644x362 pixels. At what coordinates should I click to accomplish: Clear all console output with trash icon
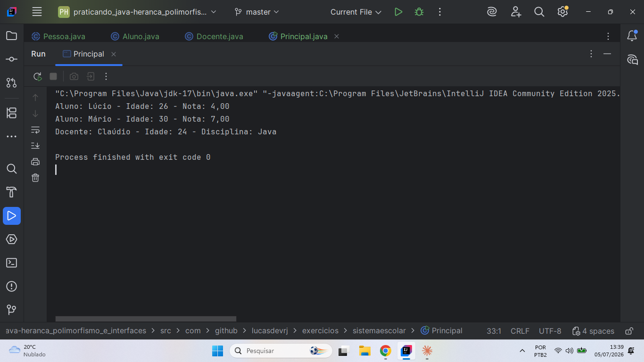(35, 178)
